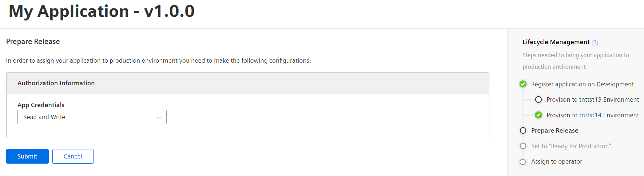
Task: Select the Read and Write value text
Action: coord(44,117)
